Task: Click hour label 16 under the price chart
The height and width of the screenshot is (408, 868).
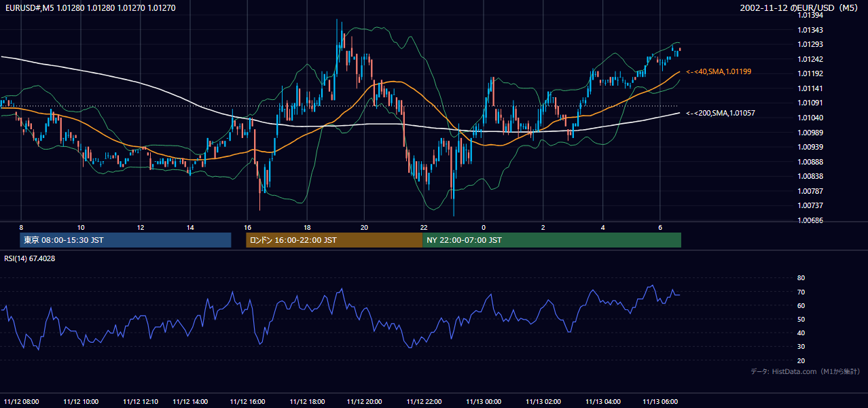Action: coord(248,228)
